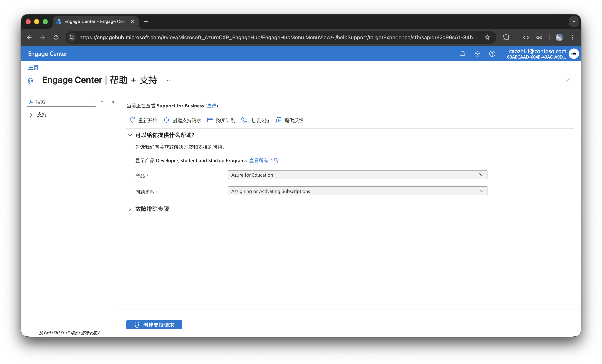Collapse the sidebar with the double-chevron
Viewport: 602px width, 364px height.
[x=113, y=102]
